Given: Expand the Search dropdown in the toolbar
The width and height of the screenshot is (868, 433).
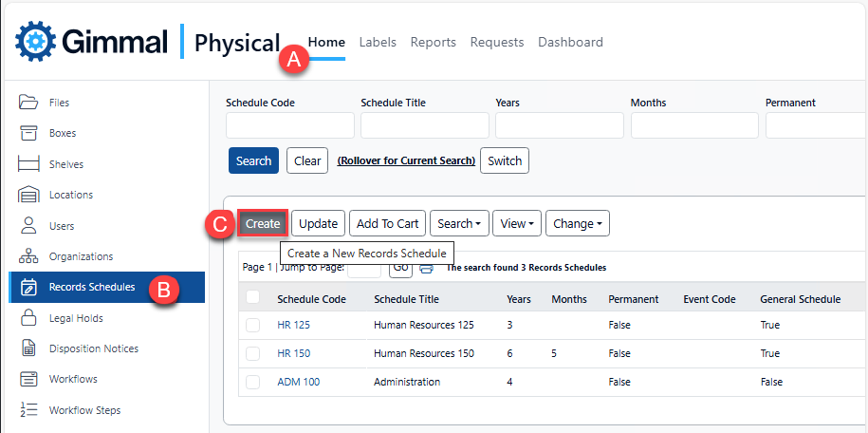Looking at the screenshot, I should click(x=459, y=224).
